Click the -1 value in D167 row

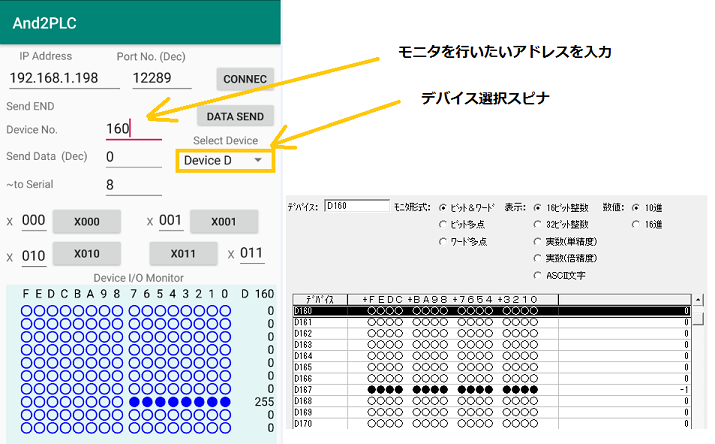684,390
